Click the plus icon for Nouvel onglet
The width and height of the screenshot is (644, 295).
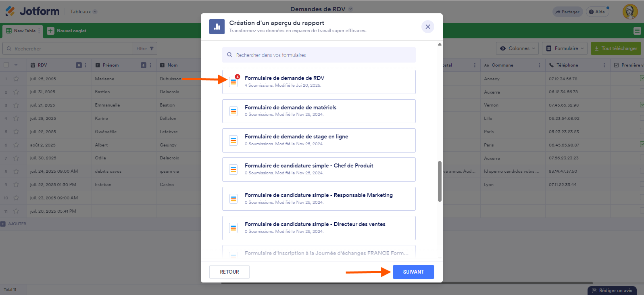pos(50,31)
